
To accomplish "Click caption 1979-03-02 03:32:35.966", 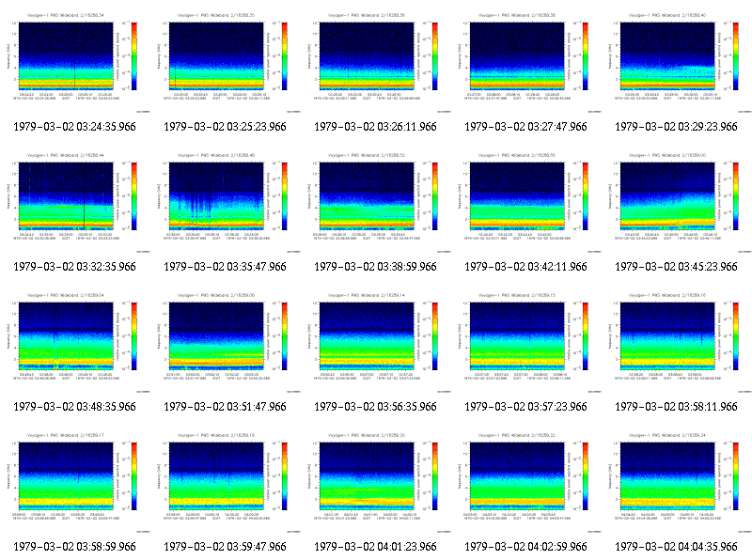I will (x=75, y=267).
